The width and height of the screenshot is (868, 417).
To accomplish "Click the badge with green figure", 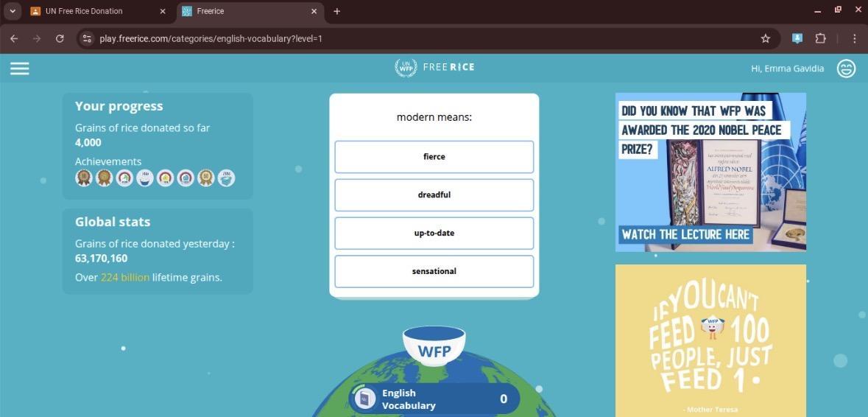I will pos(124,178).
